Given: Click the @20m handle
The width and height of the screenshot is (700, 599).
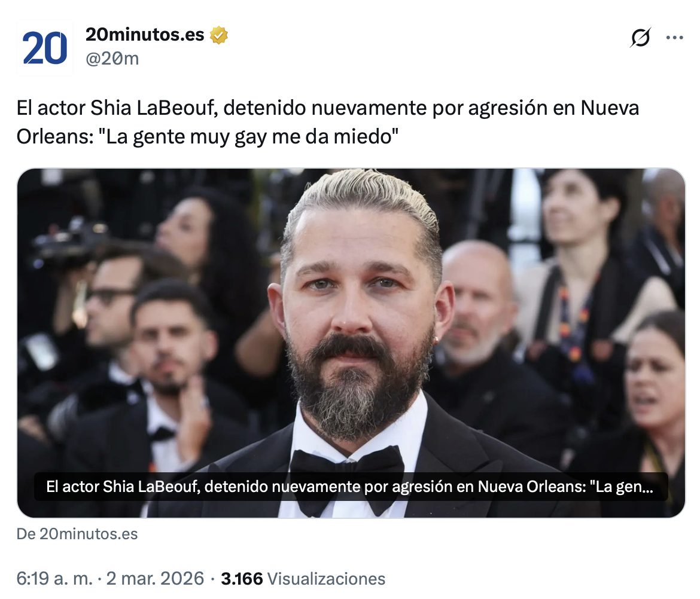Looking at the screenshot, I should pos(112,59).
